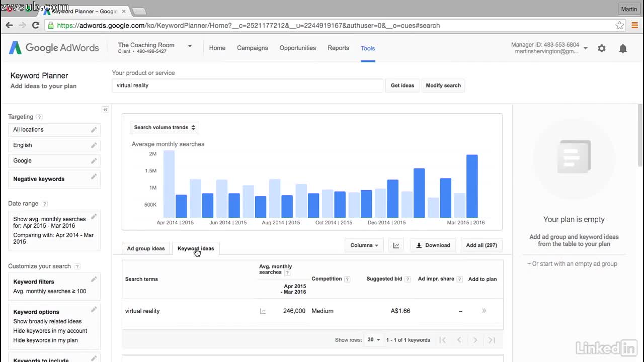Click Add all (297) button
644x362 pixels.
(481, 245)
